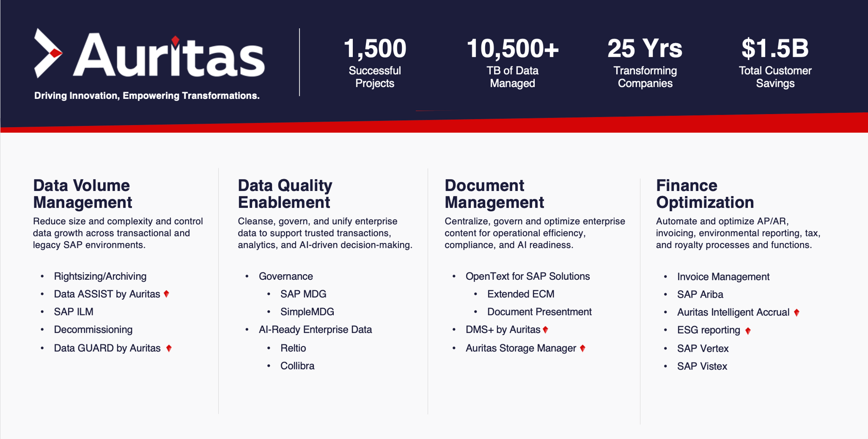Click the 'Reltio' sub-item
The height and width of the screenshot is (439, 868).
[x=293, y=348]
